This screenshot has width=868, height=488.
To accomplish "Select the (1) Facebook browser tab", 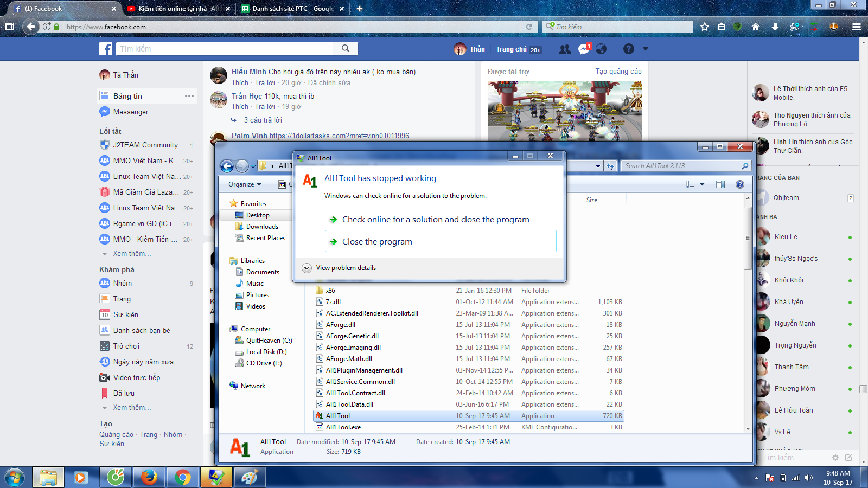I will [65, 9].
